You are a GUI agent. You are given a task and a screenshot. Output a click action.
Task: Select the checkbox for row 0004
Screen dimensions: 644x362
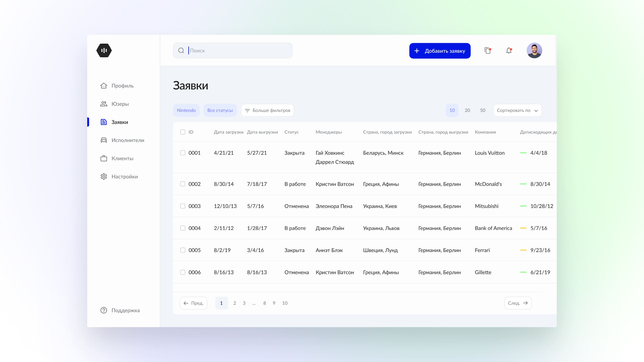point(183,228)
